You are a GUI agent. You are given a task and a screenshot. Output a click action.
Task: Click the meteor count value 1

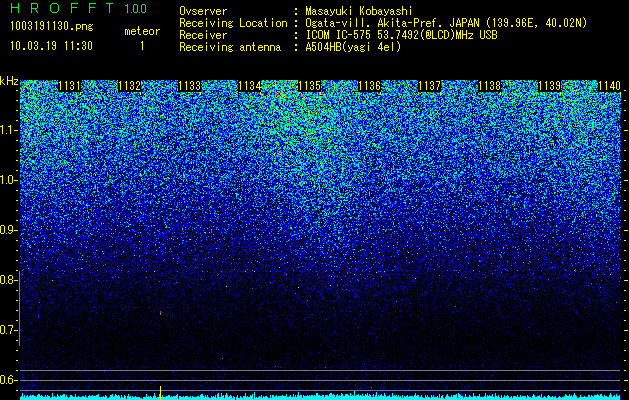142,46
